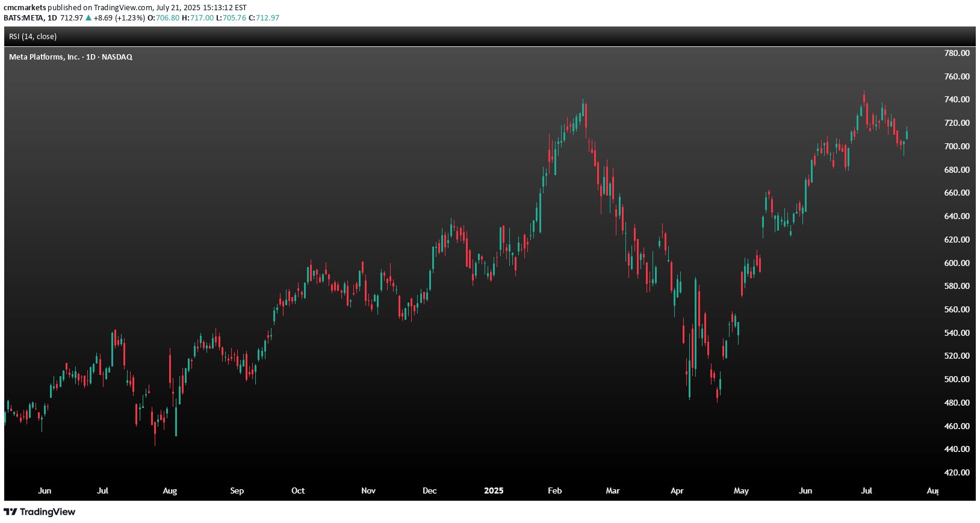Image resolution: width=980 pixels, height=523 pixels.
Task: Click the 600.00 price axis label
Action: (957, 263)
